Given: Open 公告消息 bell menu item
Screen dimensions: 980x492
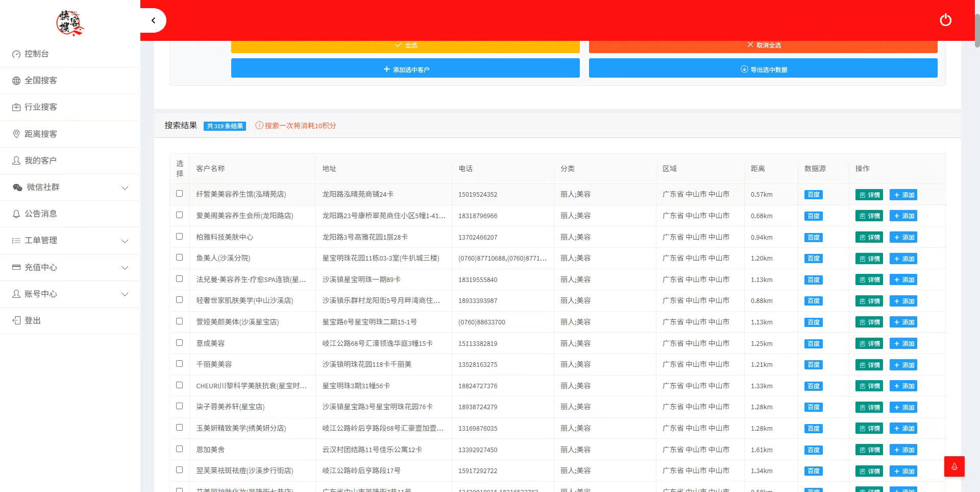Looking at the screenshot, I should (x=41, y=214).
